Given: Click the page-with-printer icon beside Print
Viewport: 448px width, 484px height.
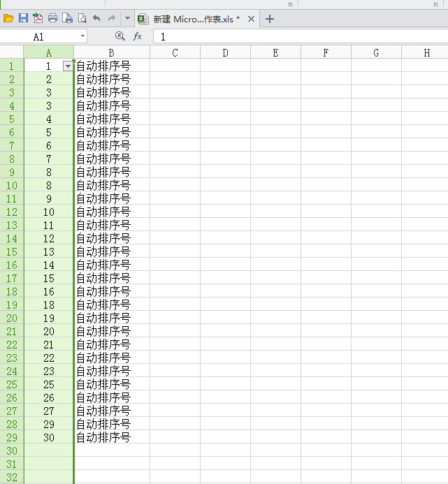Looking at the screenshot, I should pos(67,18).
